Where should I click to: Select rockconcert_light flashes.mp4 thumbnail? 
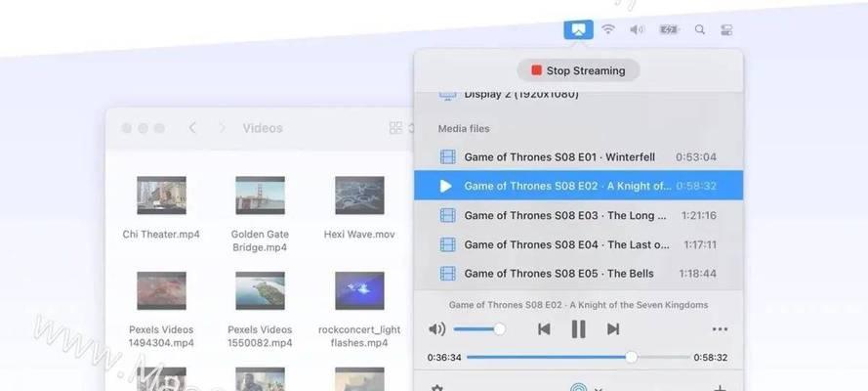click(359, 290)
